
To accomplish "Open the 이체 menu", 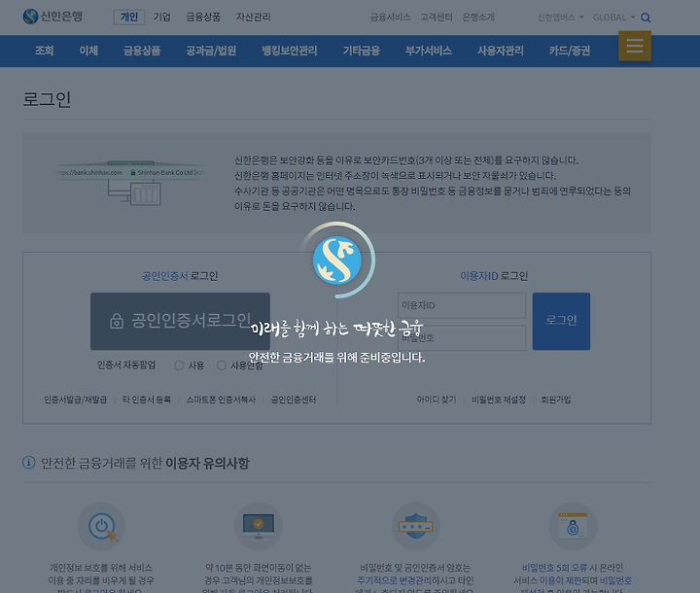I will [x=88, y=51].
